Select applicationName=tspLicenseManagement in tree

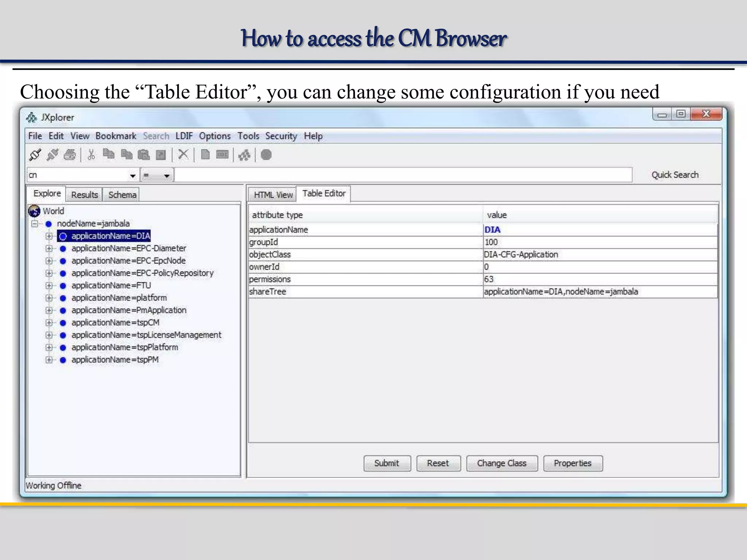click(146, 335)
